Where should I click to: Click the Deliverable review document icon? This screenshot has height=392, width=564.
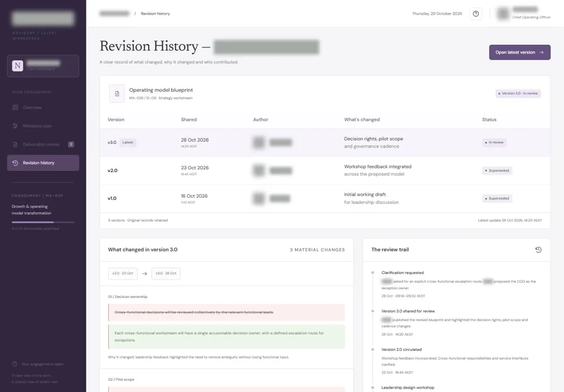[15, 145]
